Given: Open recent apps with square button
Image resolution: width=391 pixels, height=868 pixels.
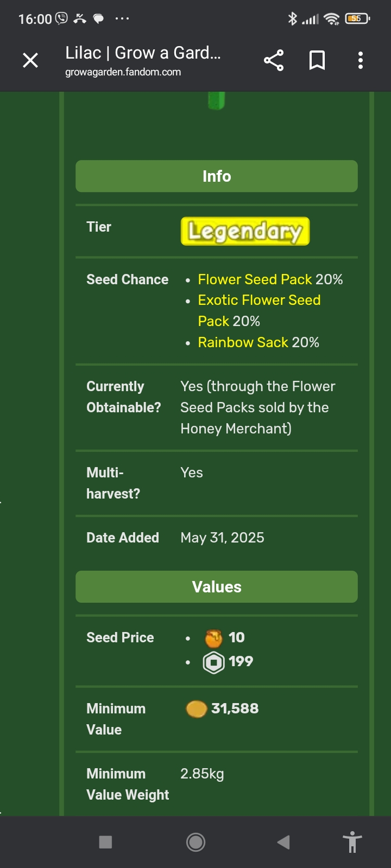Looking at the screenshot, I should click(105, 842).
